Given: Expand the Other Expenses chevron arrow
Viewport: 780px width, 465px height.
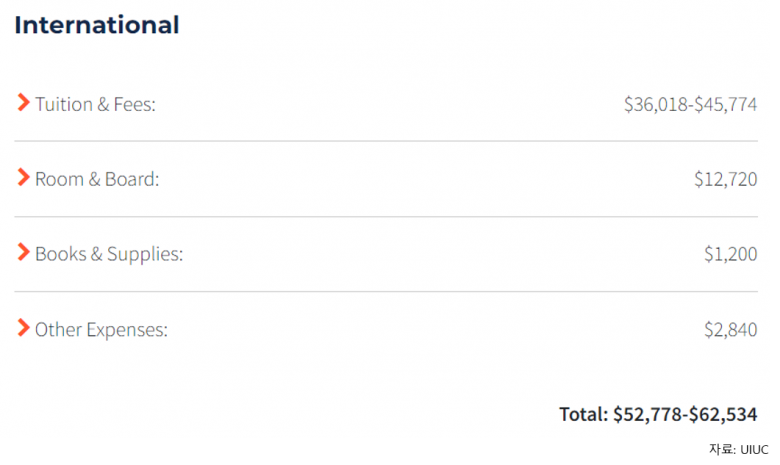Looking at the screenshot, I should click(23, 328).
